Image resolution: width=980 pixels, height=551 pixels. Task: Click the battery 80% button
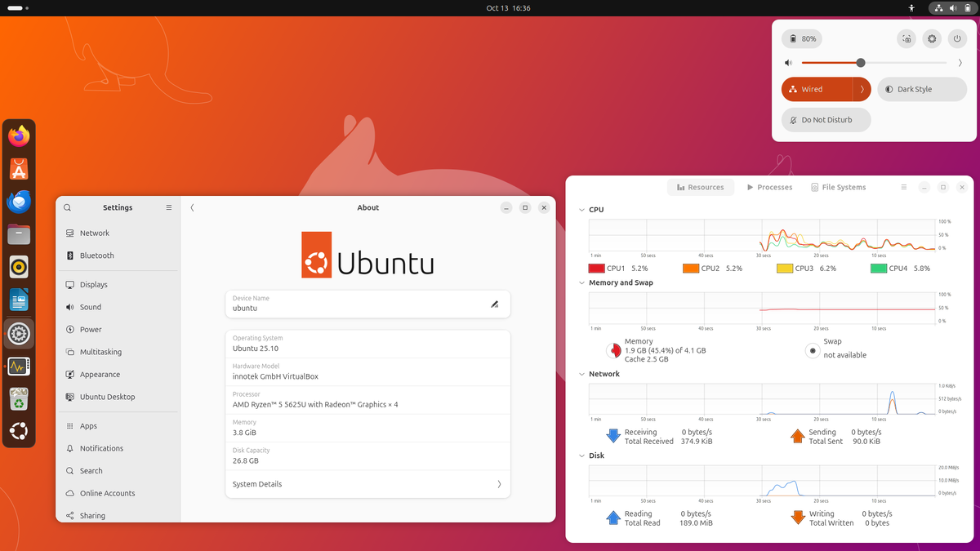pyautogui.click(x=802, y=38)
